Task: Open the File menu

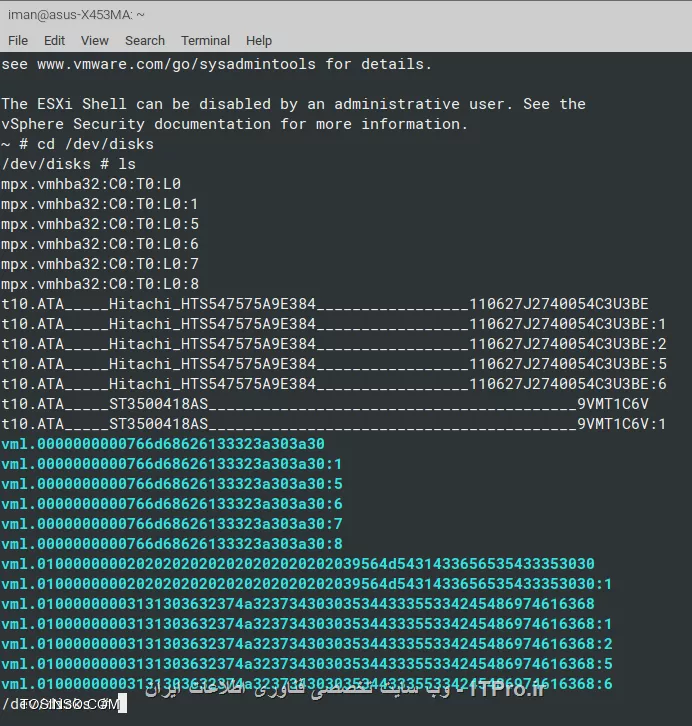Action: click(18, 41)
